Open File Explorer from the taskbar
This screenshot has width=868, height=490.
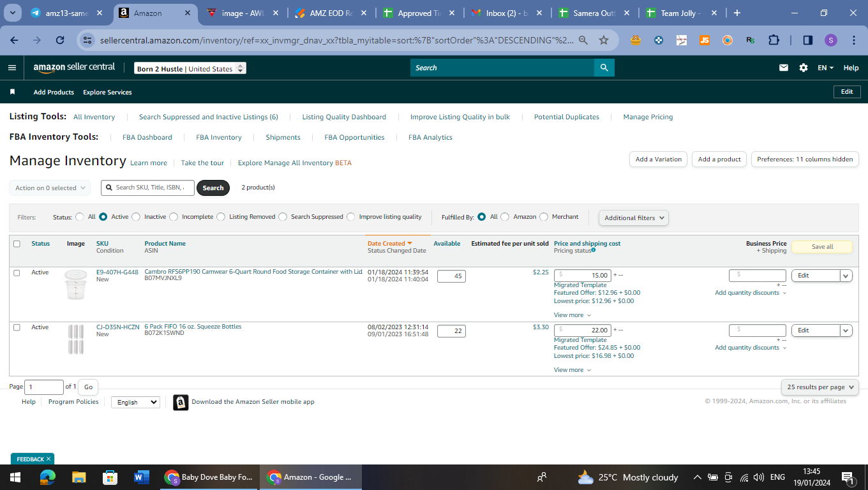click(79, 477)
